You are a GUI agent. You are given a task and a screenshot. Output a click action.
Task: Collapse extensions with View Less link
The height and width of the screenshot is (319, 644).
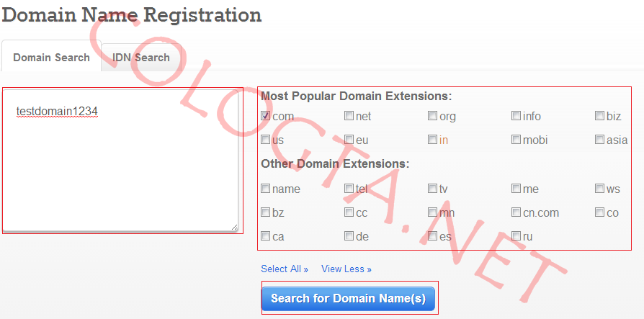coord(346,269)
